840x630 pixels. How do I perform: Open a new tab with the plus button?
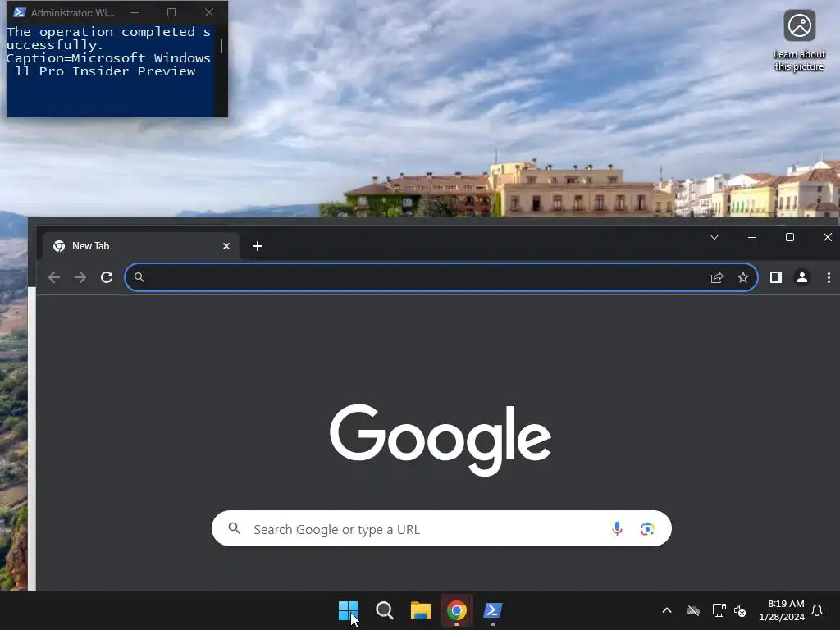tap(257, 246)
